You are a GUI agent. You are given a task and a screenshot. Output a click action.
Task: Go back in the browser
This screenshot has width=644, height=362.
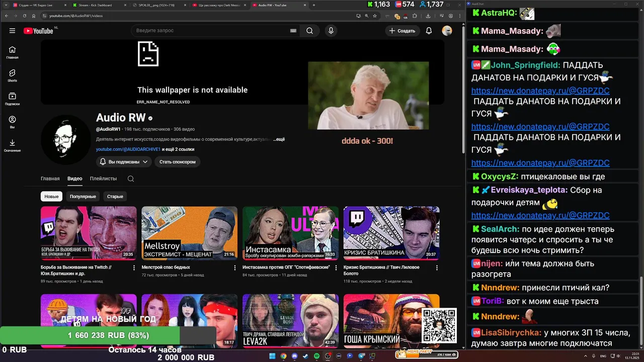(7, 16)
